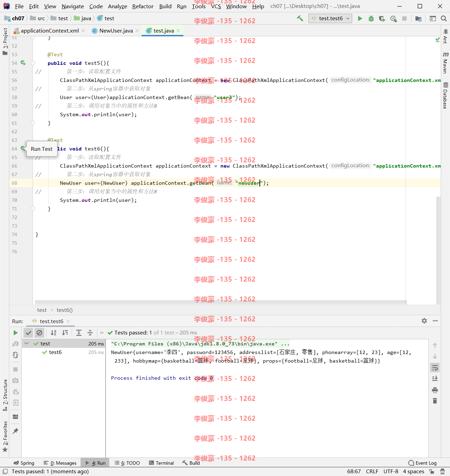Open Project Structure icon

pos(418,19)
